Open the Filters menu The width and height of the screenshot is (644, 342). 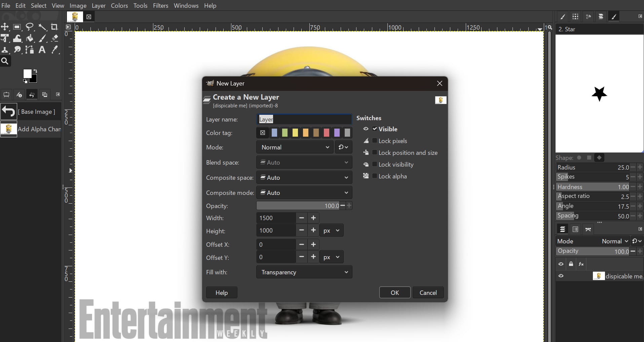(161, 6)
